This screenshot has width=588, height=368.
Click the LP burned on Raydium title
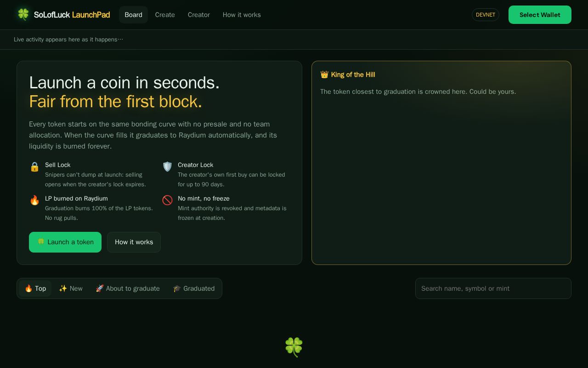[76, 198]
